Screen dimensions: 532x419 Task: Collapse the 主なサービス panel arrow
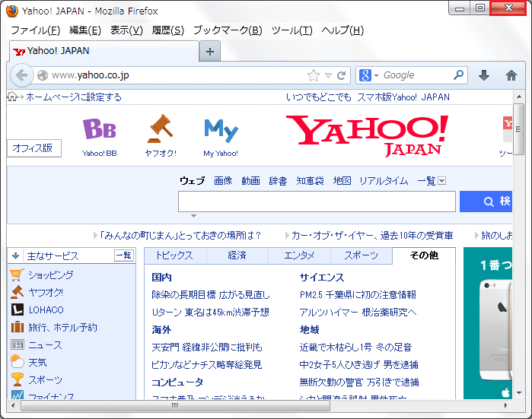(x=16, y=256)
